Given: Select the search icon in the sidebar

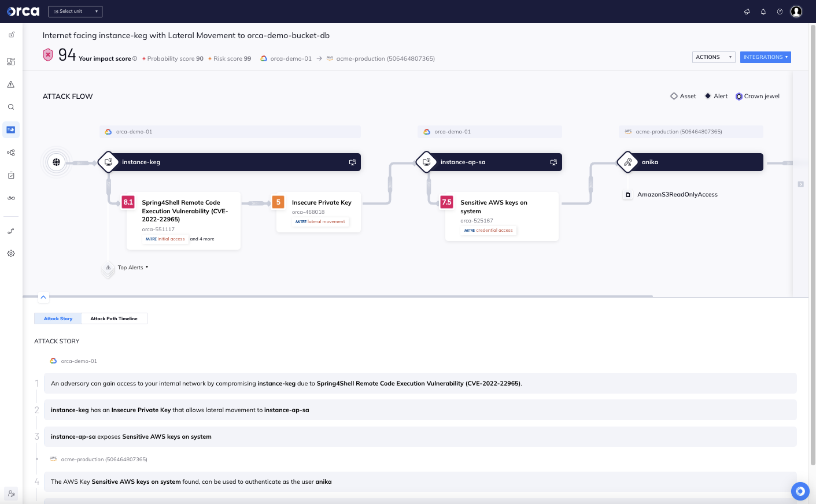Looking at the screenshot, I should click(10, 106).
